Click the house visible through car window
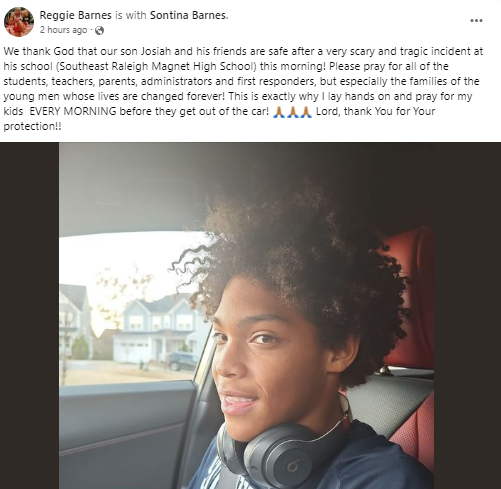Image resolution: width=501 pixels, height=489 pixels. click(x=158, y=328)
